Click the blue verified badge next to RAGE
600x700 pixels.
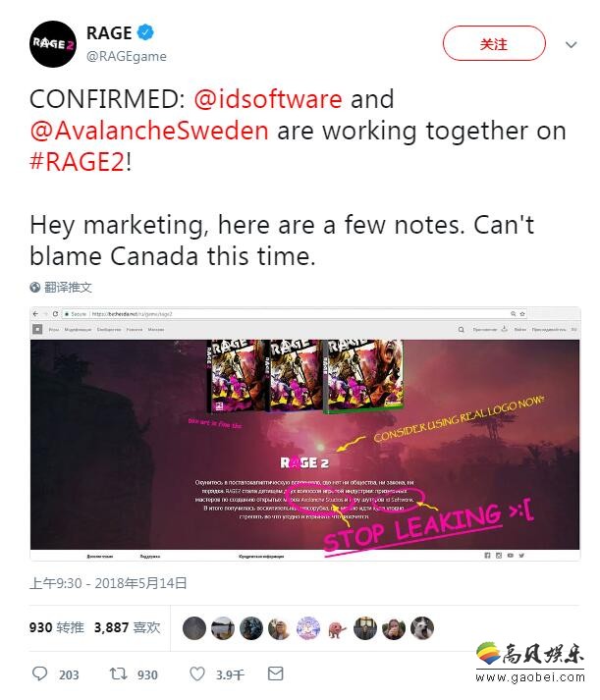pyautogui.click(x=145, y=32)
